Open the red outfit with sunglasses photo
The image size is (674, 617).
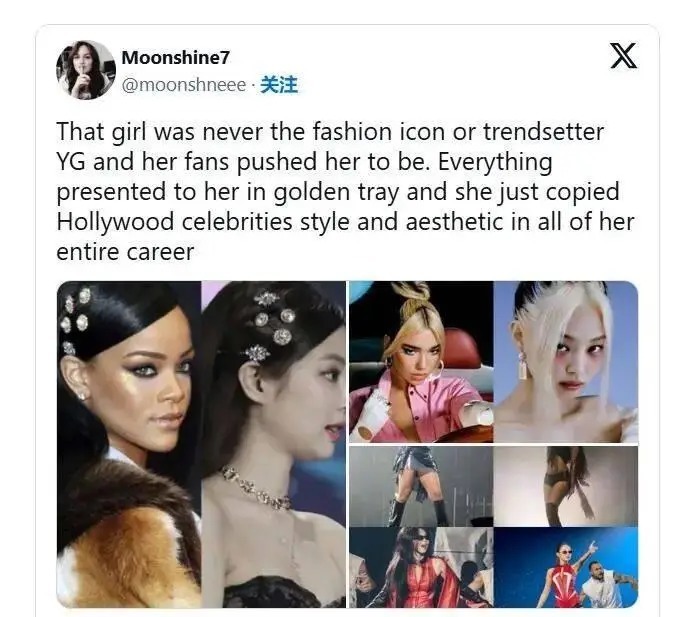tap(421, 567)
